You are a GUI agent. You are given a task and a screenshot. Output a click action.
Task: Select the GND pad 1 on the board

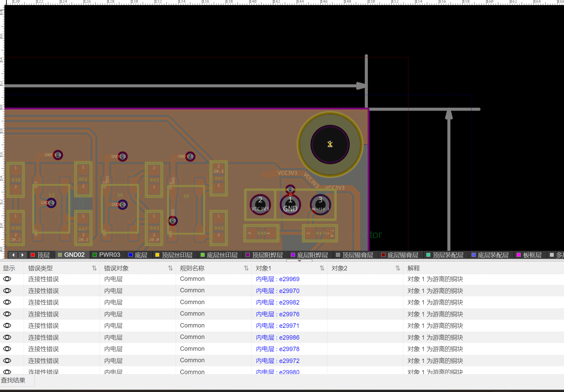(x=290, y=204)
